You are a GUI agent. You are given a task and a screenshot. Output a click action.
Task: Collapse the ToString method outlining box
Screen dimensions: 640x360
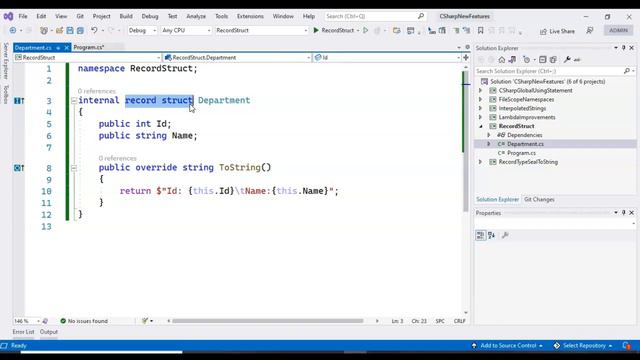(x=73, y=168)
